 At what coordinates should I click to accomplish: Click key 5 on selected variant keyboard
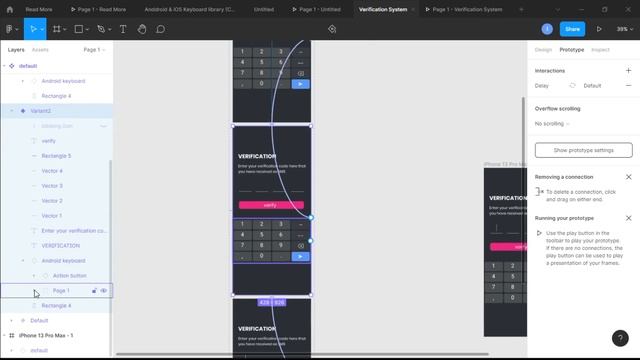[262, 235]
